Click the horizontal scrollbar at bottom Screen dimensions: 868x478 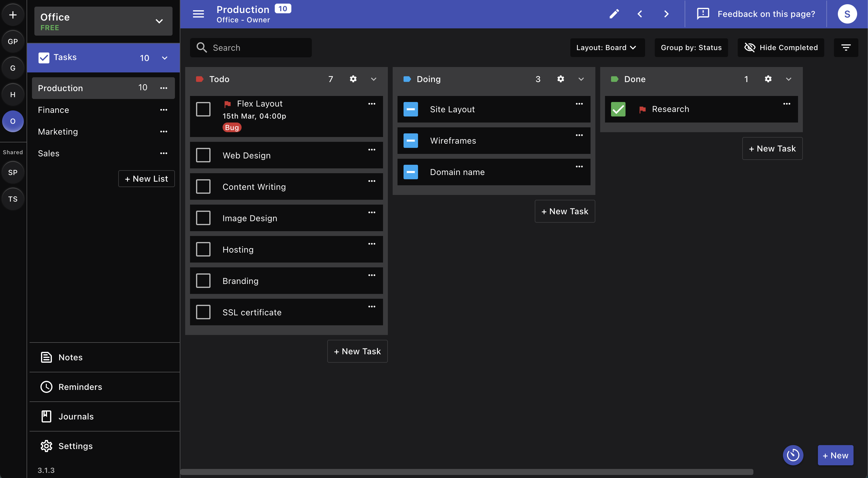coord(467,472)
